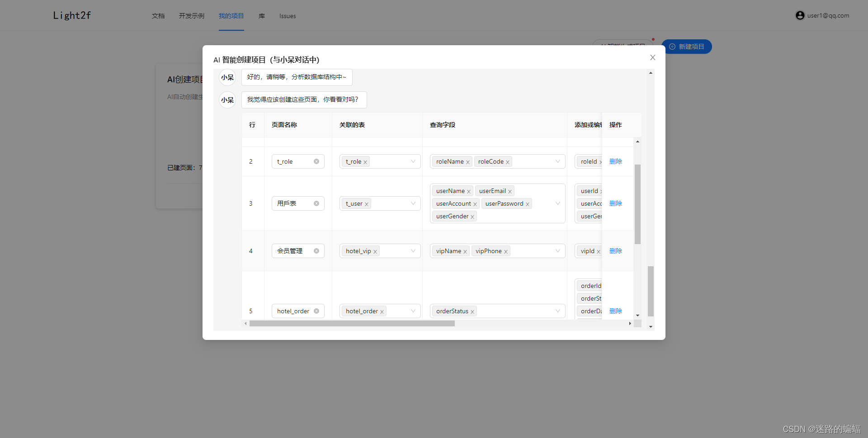Click the 查询字段 column header
The height and width of the screenshot is (438, 868).
coord(443,125)
